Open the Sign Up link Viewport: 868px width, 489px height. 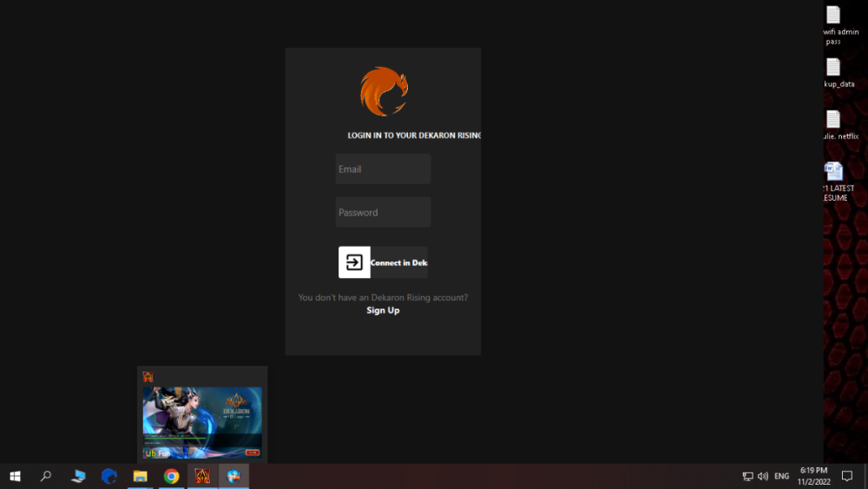(383, 310)
